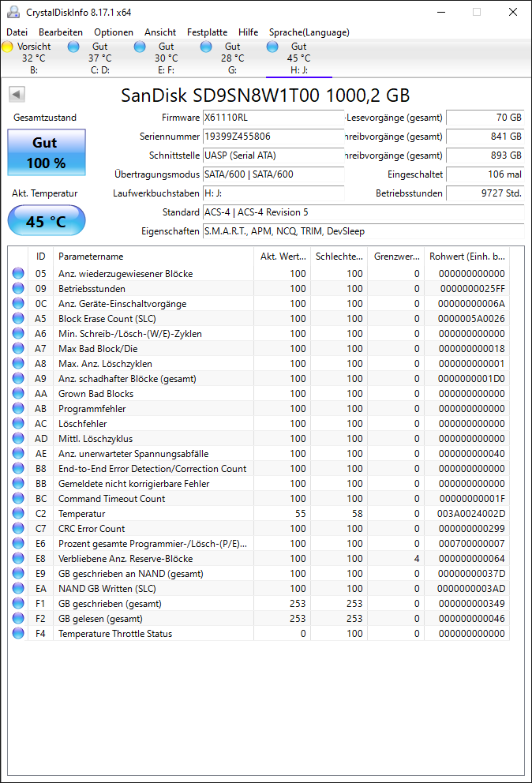Click the Übertragungsmodus SATA/600 field

click(x=273, y=174)
